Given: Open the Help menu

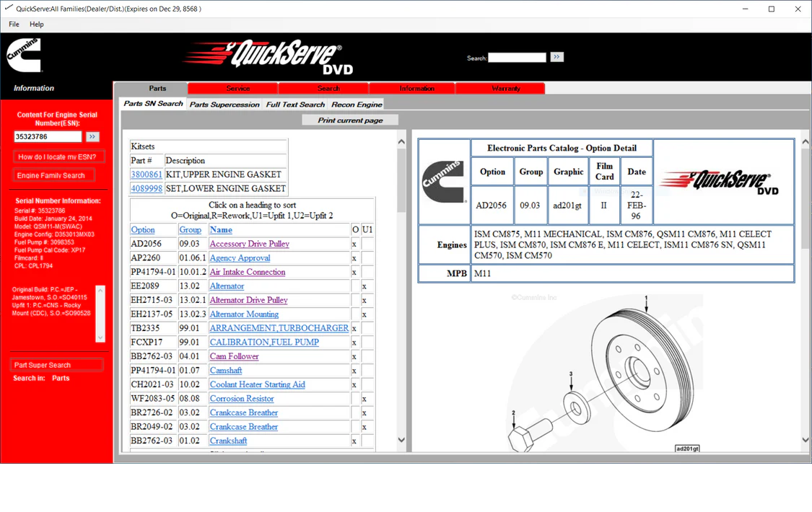Looking at the screenshot, I should click(x=36, y=24).
